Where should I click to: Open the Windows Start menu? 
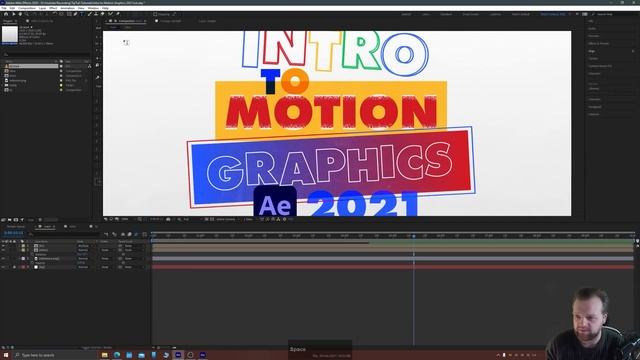point(6,355)
